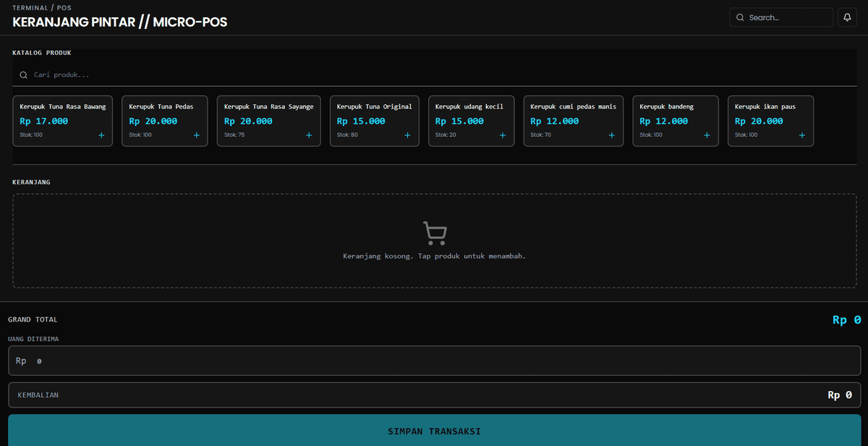Screen dimensions: 868x446
Task: Tap plus icon on Kerupuk bandeng
Action: (707, 135)
